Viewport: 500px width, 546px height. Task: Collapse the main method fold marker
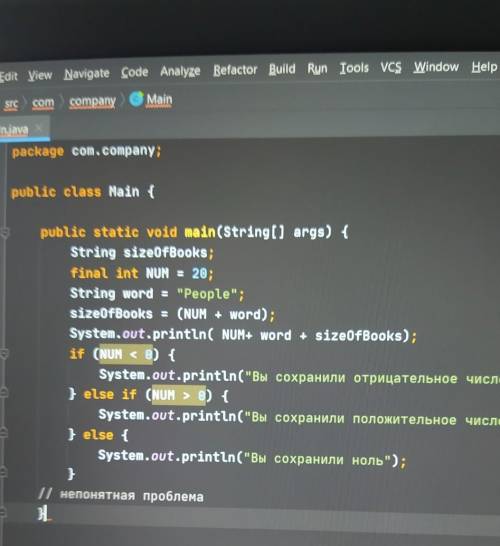[5, 232]
